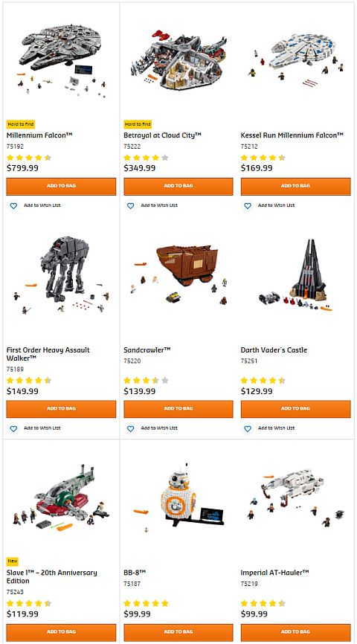Click Add to Wish List text under Sandcrawler
357x644 pixels.
tap(159, 428)
